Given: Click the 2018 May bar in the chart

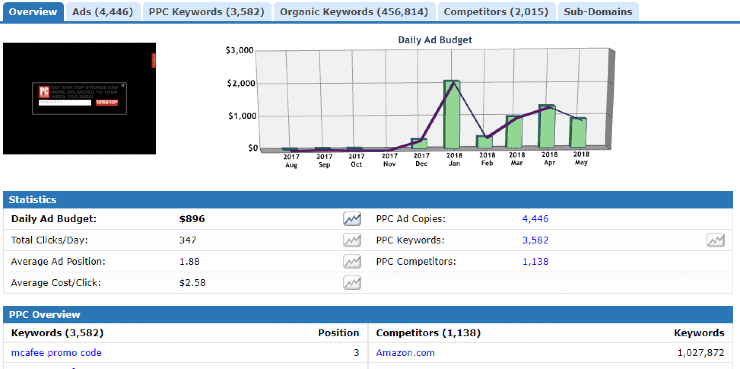Looking at the screenshot, I should coord(578,133).
